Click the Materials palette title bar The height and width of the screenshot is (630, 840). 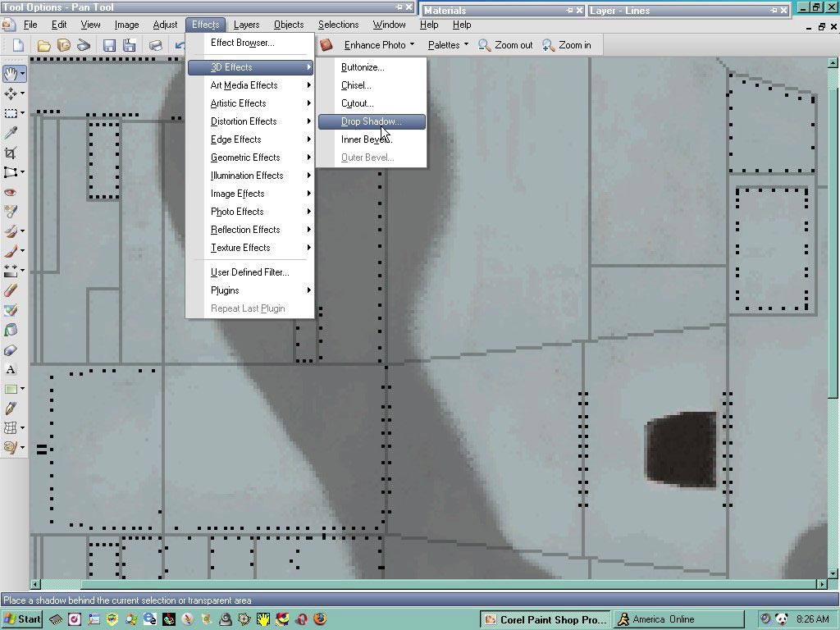click(x=503, y=10)
